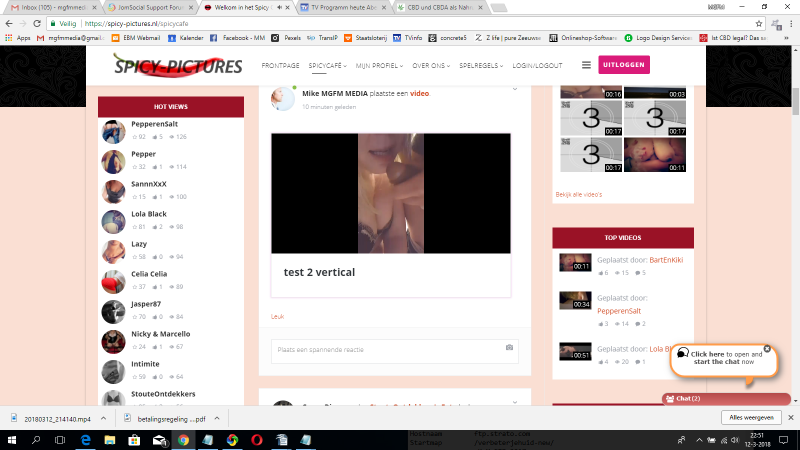This screenshot has width=800, height=450.
Task: Open Opera browser from taskbar
Action: 257,440
